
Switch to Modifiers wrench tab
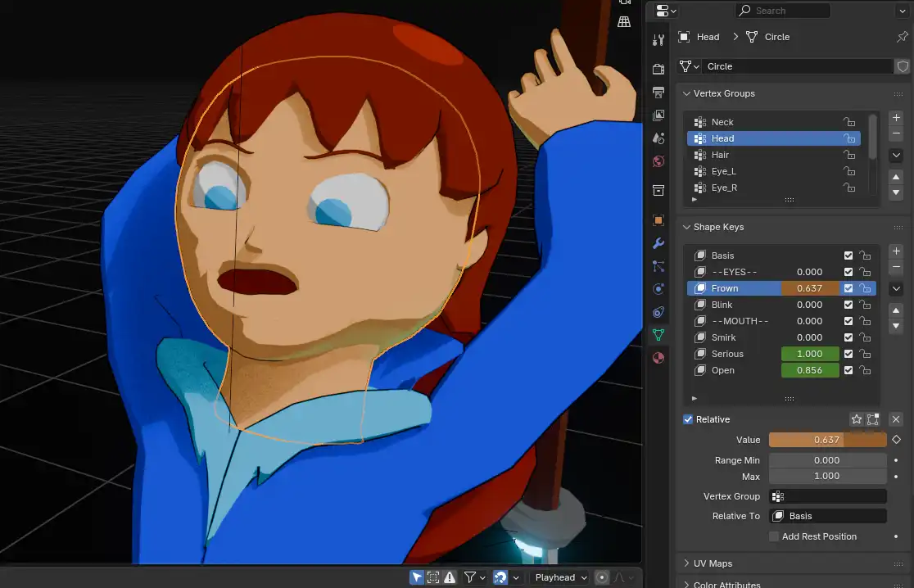[658, 243]
